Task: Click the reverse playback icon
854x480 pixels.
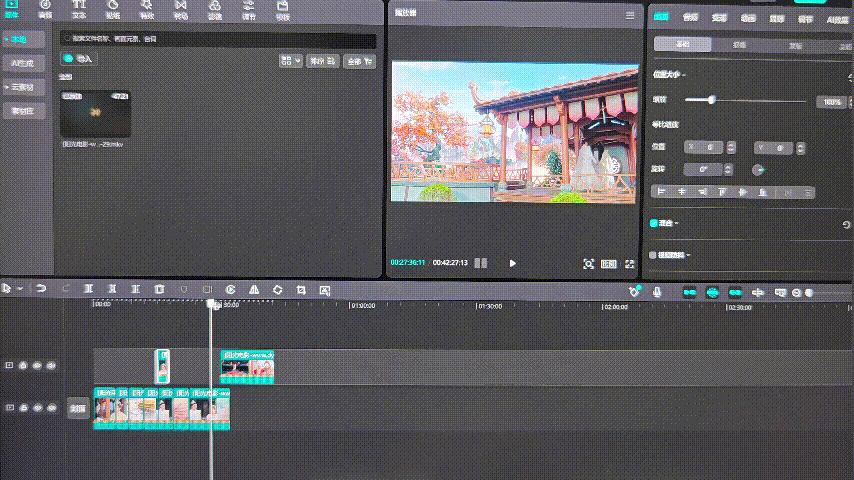Action: tap(230, 289)
